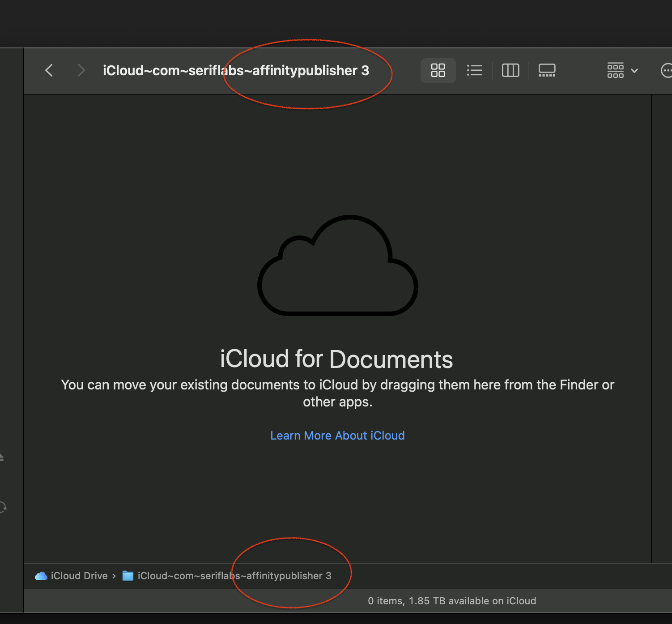
Task: Open Learn More About iCloud link
Action: [x=337, y=436]
